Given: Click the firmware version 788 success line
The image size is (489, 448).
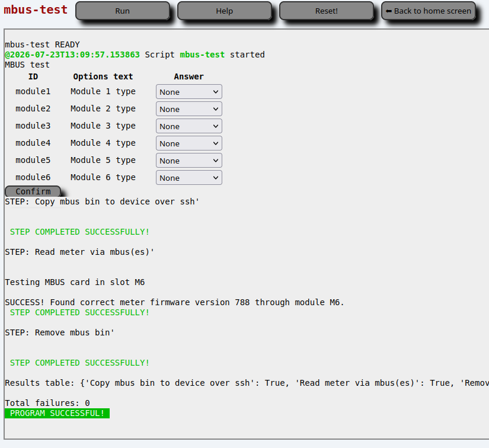Looking at the screenshot, I should pyautogui.click(x=175, y=302).
